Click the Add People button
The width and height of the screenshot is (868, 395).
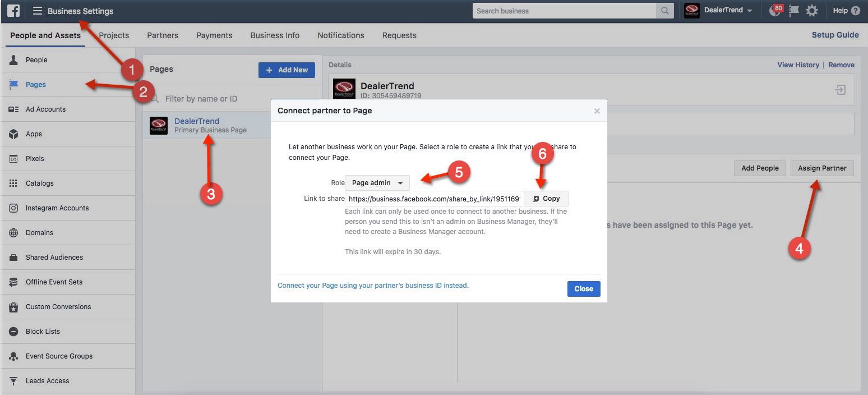(760, 168)
